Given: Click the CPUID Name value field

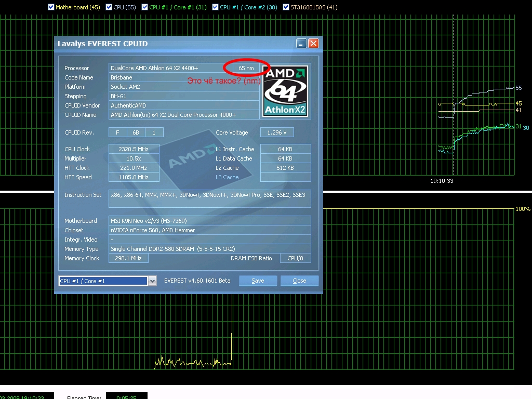Looking at the screenshot, I should pyautogui.click(x=184, y=115).
